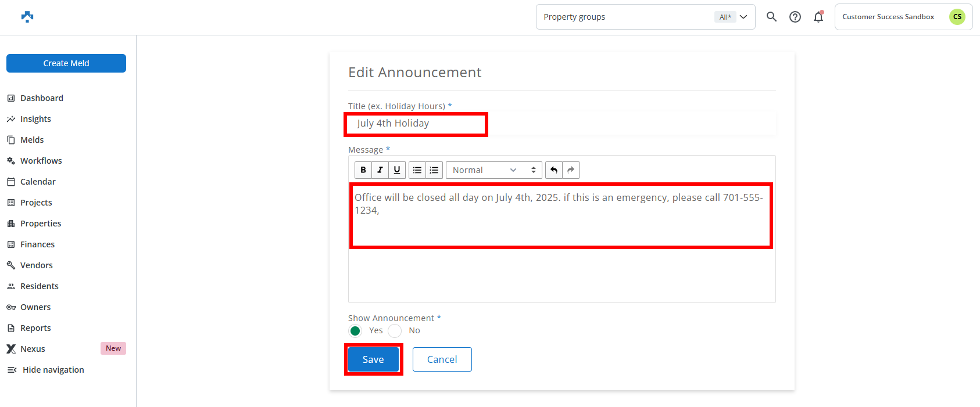Click the search magnifier icon
This screenshot has width=980, height=407.
click(x=771, y=17)
